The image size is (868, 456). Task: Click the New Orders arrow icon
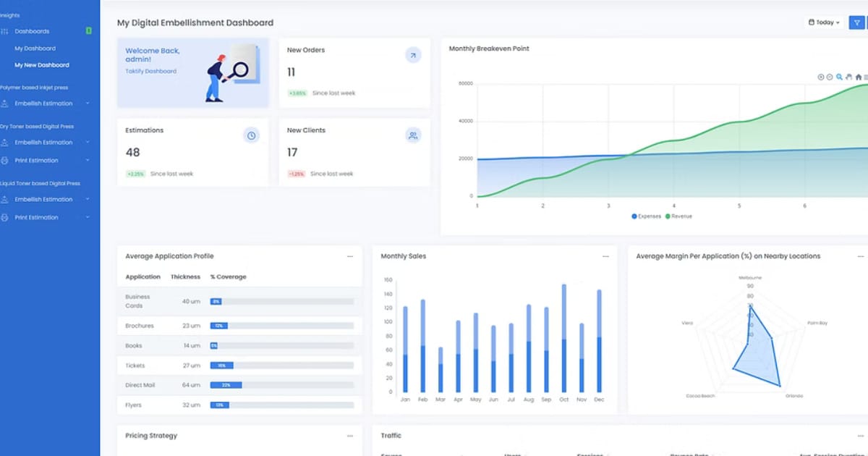[x=413, y=55]
